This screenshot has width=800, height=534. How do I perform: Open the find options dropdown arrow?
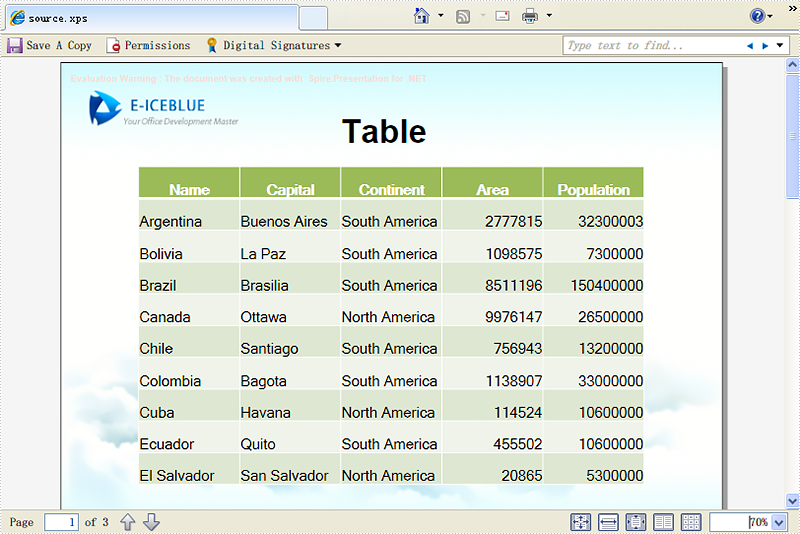pos(780,45)
